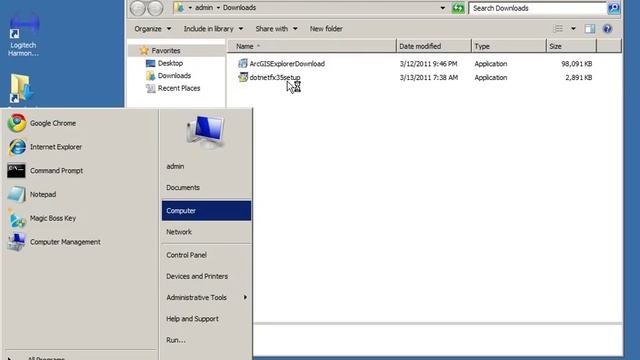The width and height of the screenshot is (640, 360).
Task: Open admin personal folder from Start menu
Action: (x=175, y=166)
